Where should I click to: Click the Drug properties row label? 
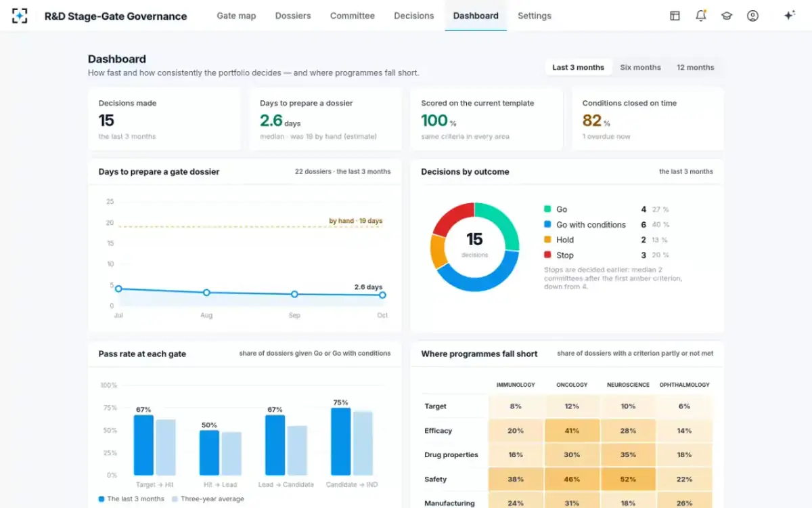451,455
